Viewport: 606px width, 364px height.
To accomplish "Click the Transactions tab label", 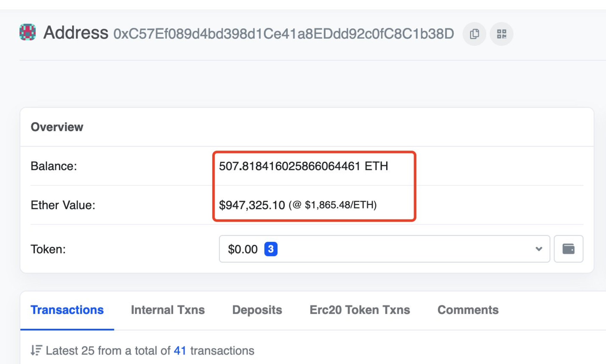I will tap(67, 310).
